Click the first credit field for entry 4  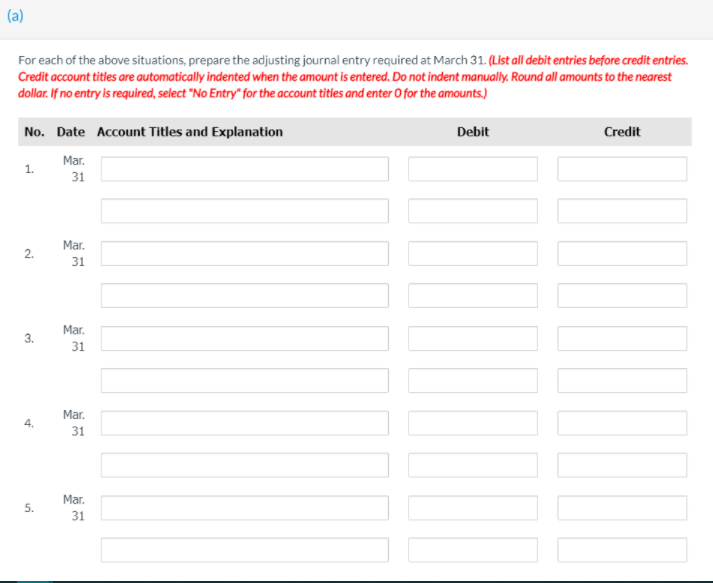coord(622,423)
